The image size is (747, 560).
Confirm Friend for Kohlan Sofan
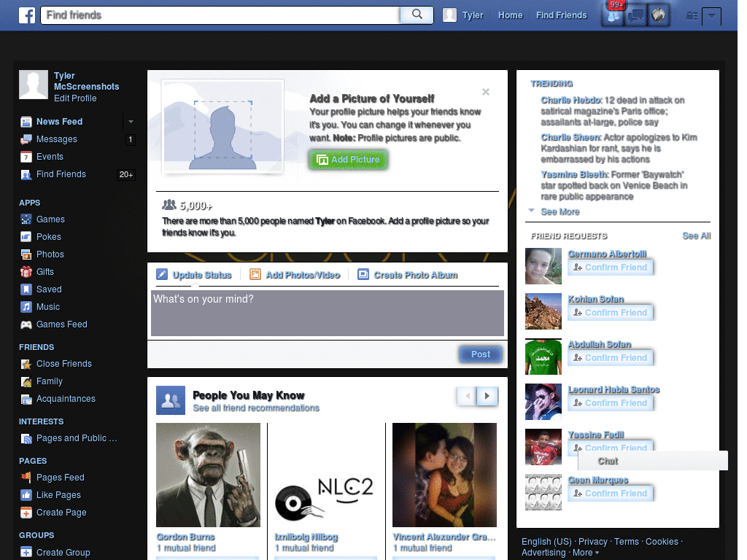click(610, 313)
